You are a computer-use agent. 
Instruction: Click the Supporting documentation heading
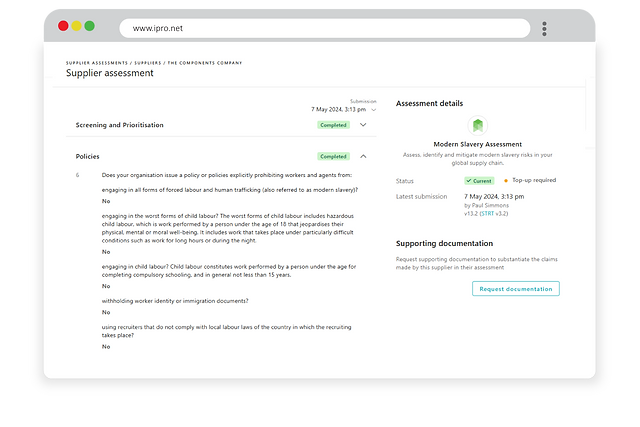click(444, 243)
